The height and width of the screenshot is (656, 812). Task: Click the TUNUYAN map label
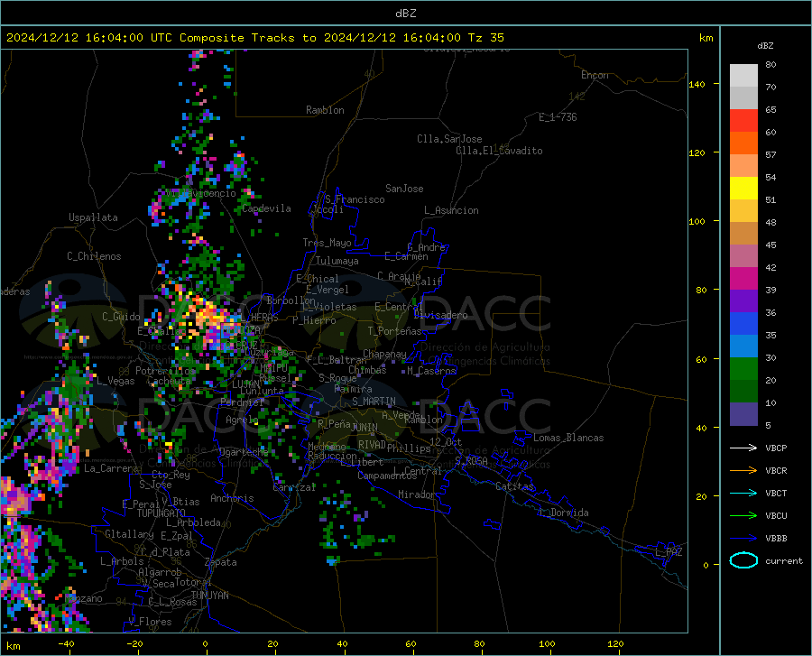(209, 595)
